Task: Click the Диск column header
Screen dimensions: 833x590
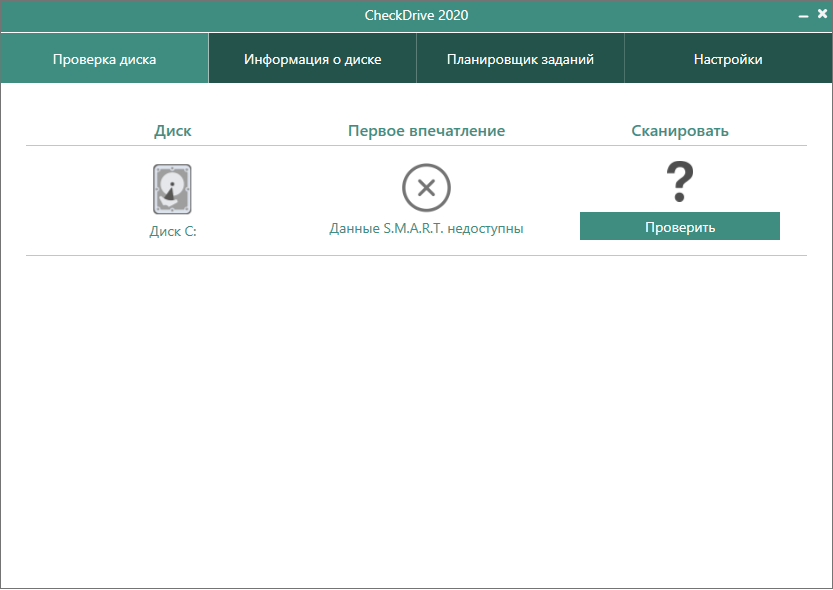Action: [173, 131]
